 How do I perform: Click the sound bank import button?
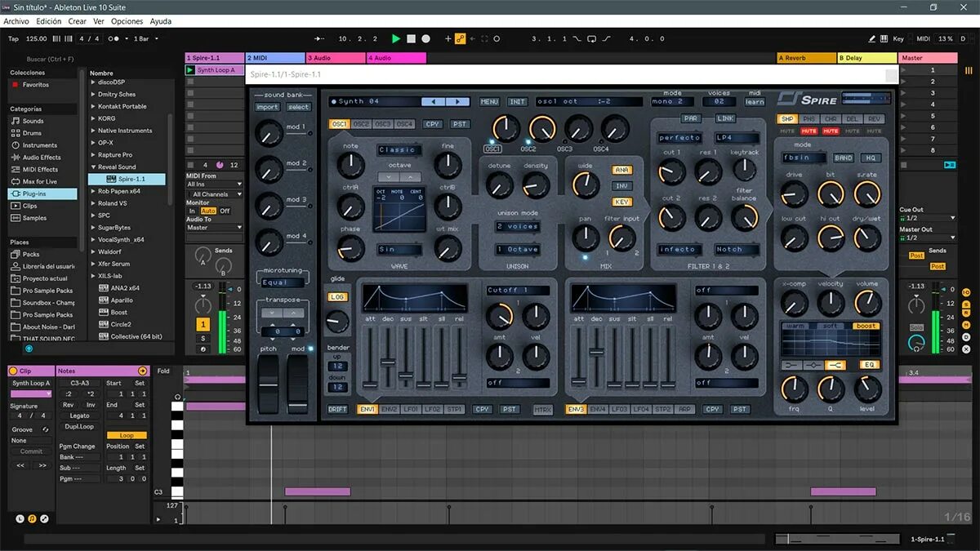(267, 107)
